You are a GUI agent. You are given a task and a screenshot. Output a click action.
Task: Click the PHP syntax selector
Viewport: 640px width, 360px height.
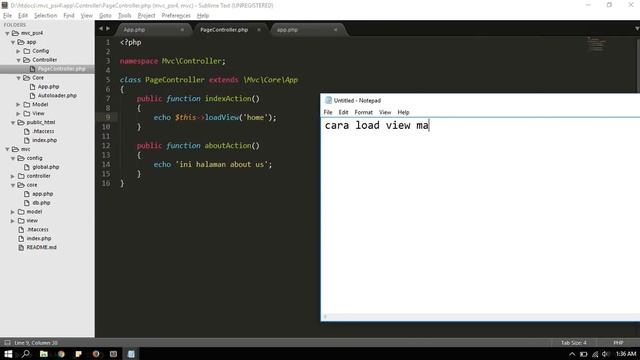click(618, 343)
